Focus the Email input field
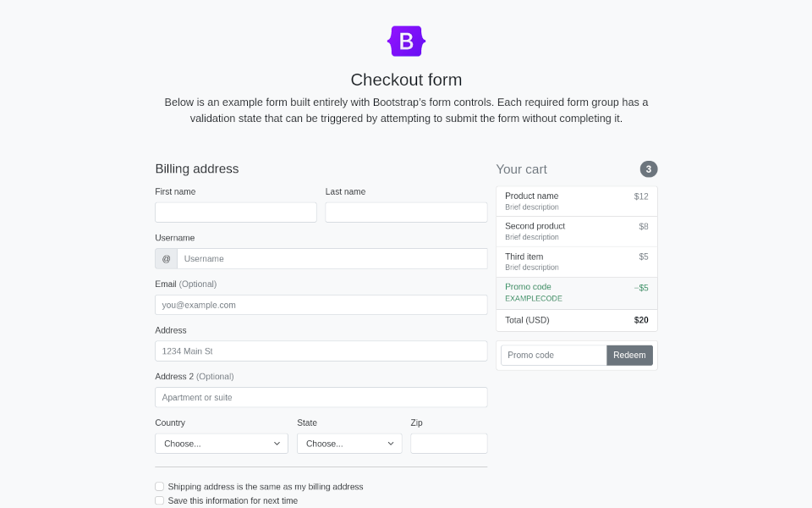 [x=321, y=305]
